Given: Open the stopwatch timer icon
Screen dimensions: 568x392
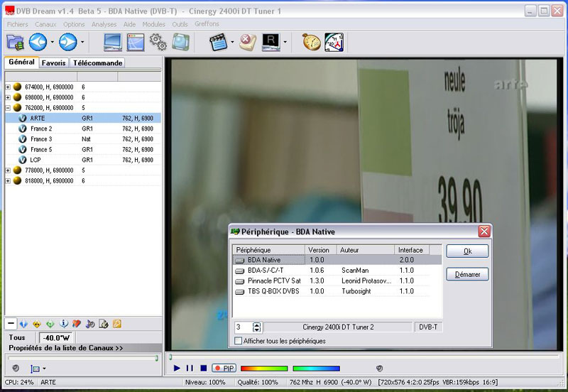Looking at the screenshot, I should [x=312, y=42].
